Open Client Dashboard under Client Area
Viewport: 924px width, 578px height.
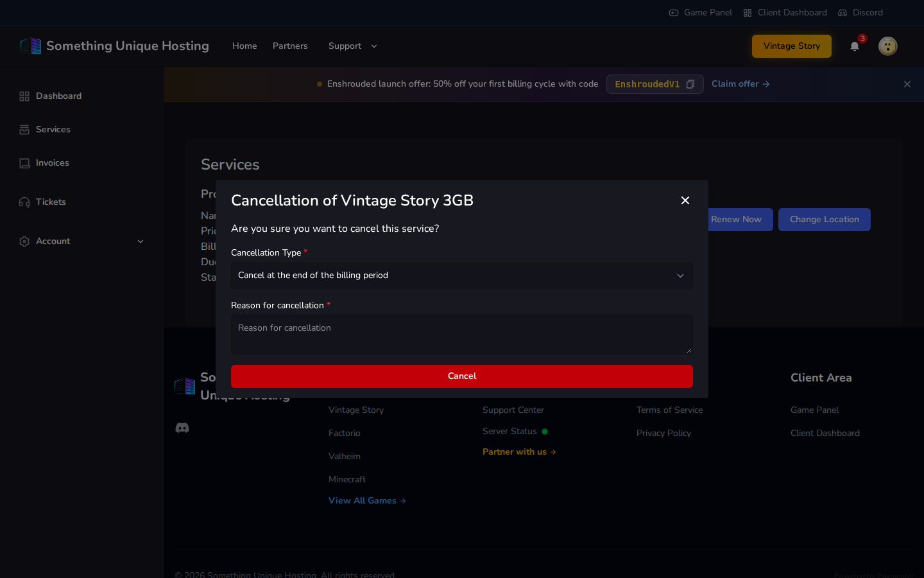click(825, 433)
